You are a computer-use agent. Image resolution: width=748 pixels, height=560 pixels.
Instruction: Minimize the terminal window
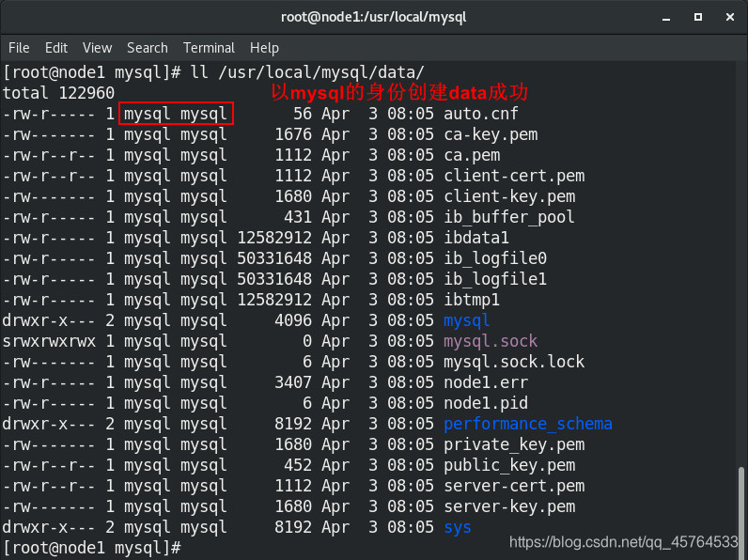(666, 18)
